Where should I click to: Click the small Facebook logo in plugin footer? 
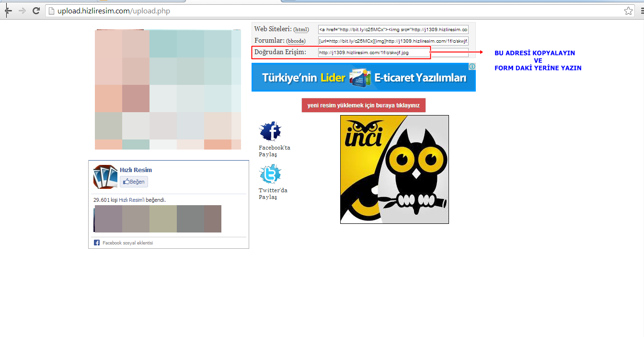[97, 243]
